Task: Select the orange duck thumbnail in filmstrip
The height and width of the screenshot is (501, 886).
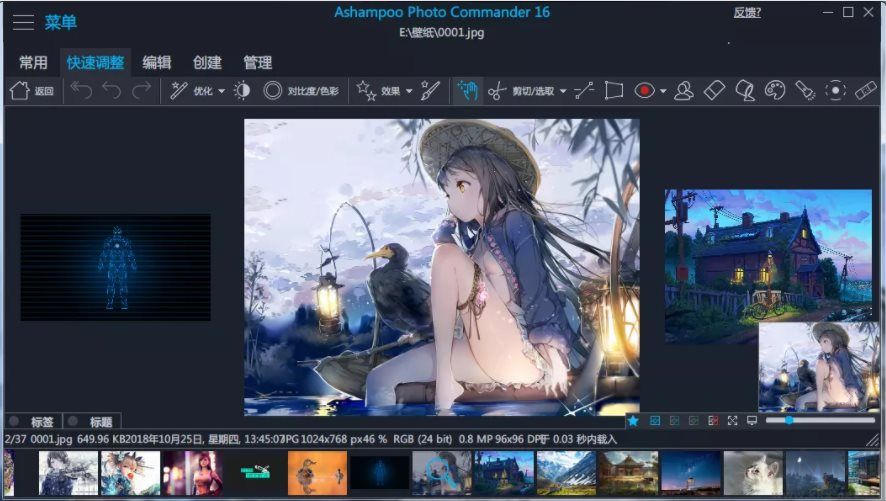Action: point(317,473)
